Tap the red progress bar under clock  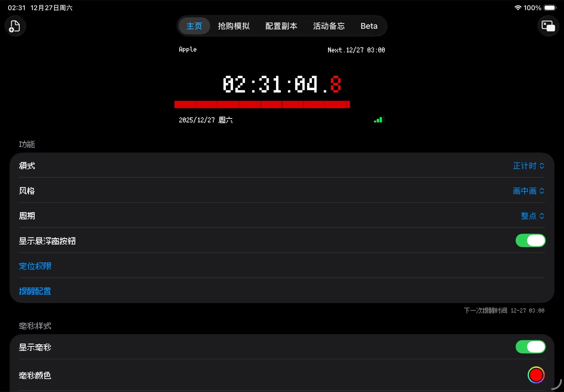[x=262, y=104]
